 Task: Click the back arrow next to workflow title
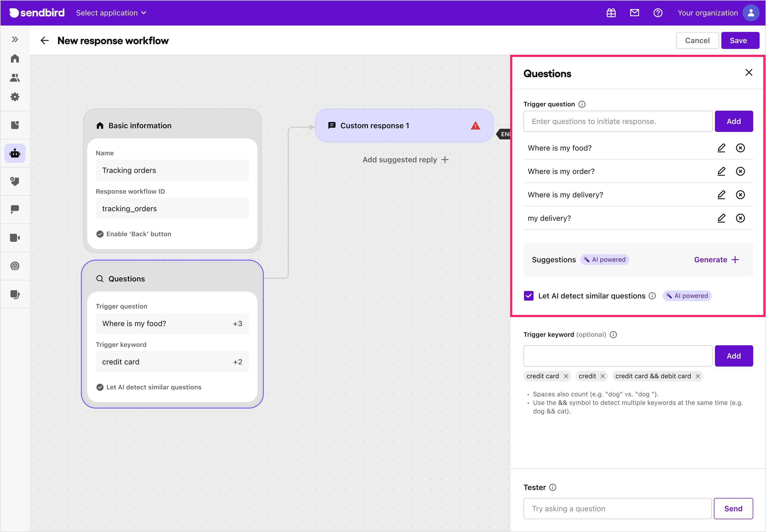click(x=44, y=41)
